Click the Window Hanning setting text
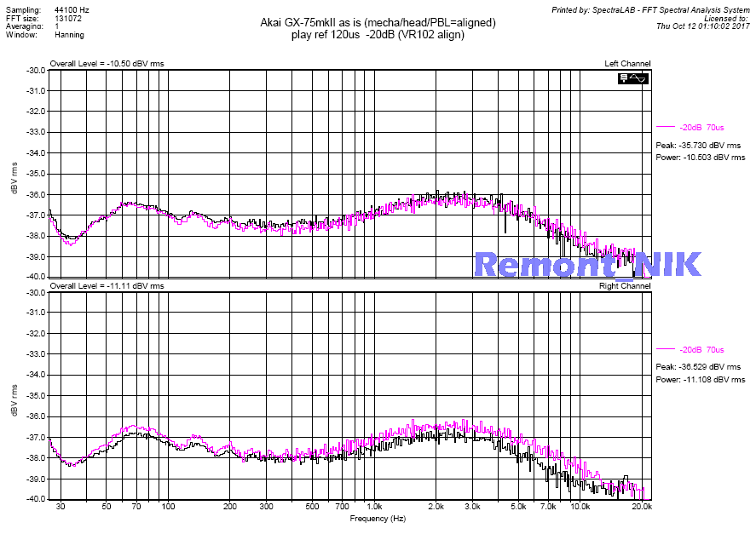 click(69, 36)
